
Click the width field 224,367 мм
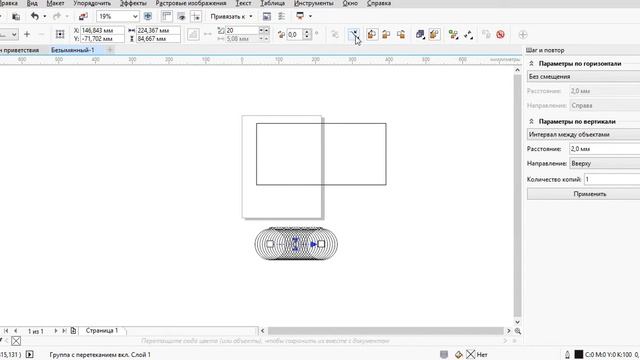(158, 31)
